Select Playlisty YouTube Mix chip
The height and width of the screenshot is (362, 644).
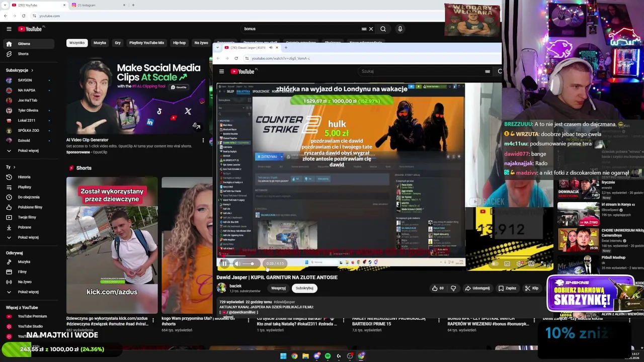point(146,43)
